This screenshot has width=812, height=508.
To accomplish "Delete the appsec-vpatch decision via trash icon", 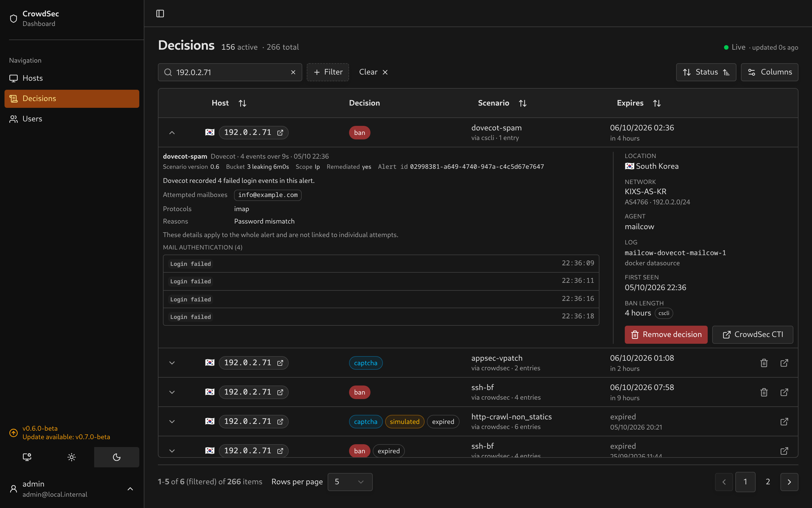I will (x=764, y=363).
